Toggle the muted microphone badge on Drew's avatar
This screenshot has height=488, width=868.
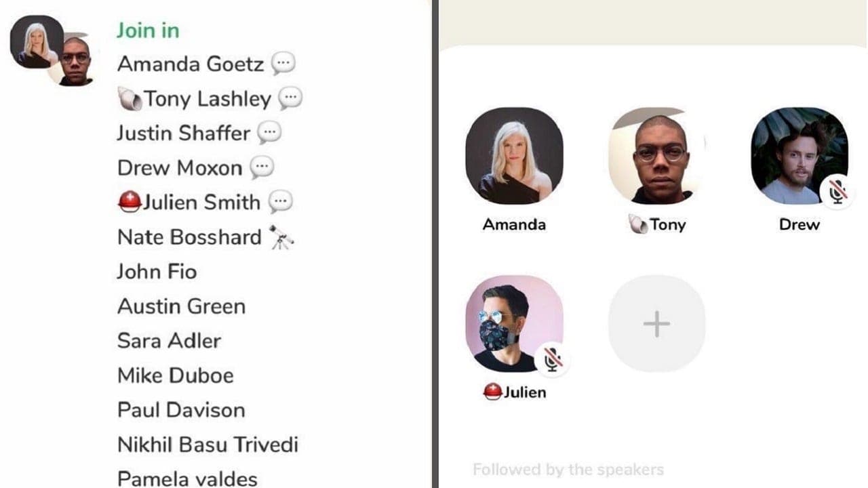[x=837, y=191]
